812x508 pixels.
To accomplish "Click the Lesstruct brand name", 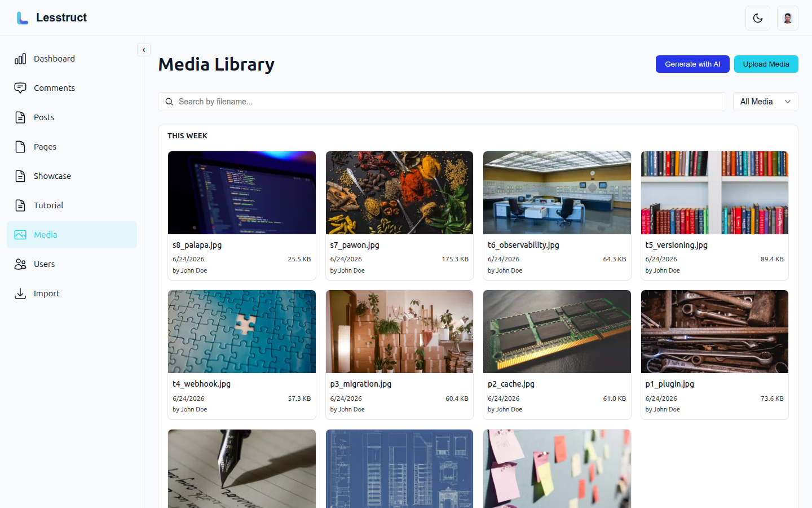I will [x=61, y=17].
